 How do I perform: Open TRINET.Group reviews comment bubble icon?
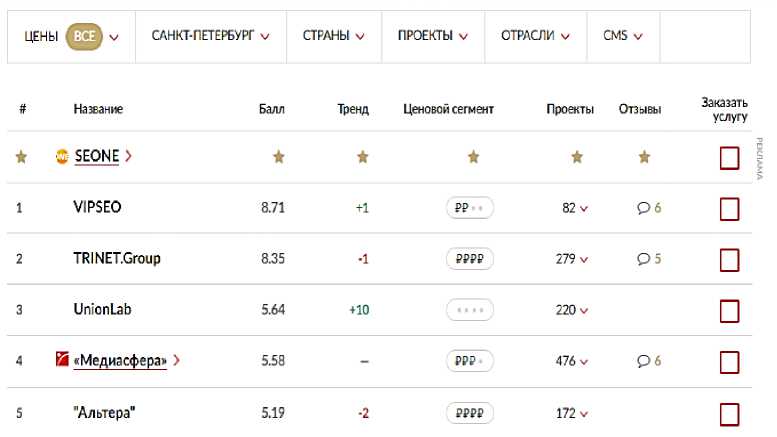pyautogui.click(x=643, y=259)
